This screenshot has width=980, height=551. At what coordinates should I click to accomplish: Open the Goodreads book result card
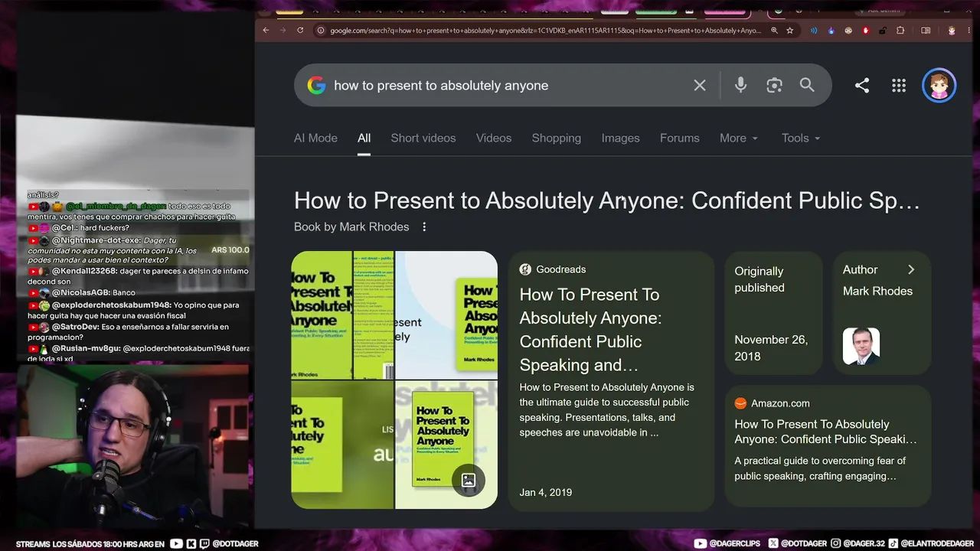pyautogui.click(x=611, y=381)
